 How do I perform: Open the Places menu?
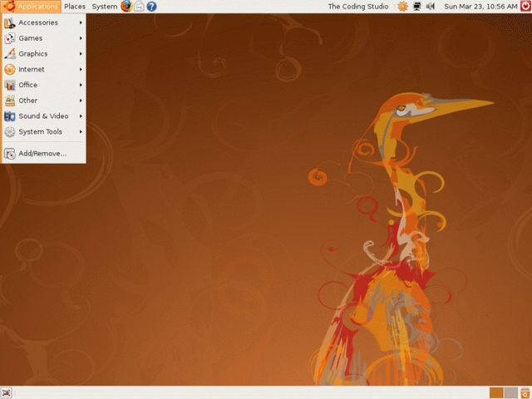point(75,7)
